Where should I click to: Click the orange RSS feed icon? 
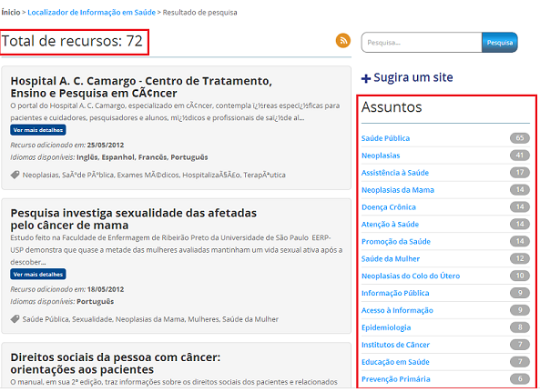pos(343,41)
